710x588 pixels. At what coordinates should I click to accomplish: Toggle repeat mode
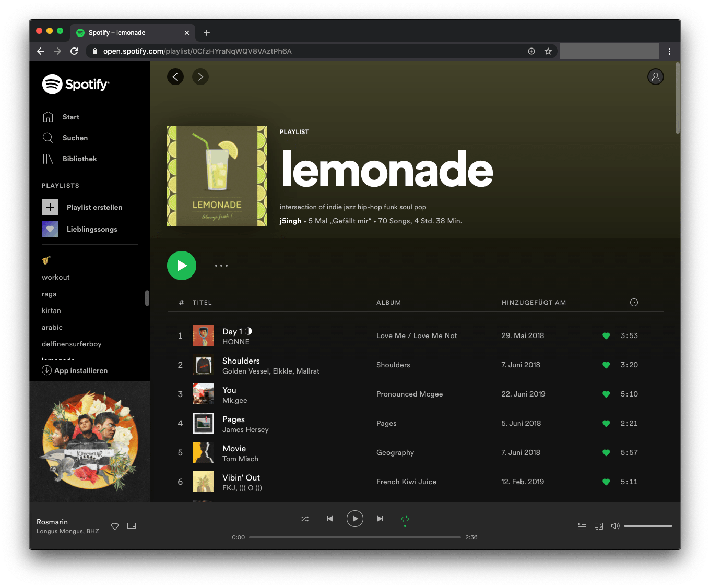click(405, 519)
